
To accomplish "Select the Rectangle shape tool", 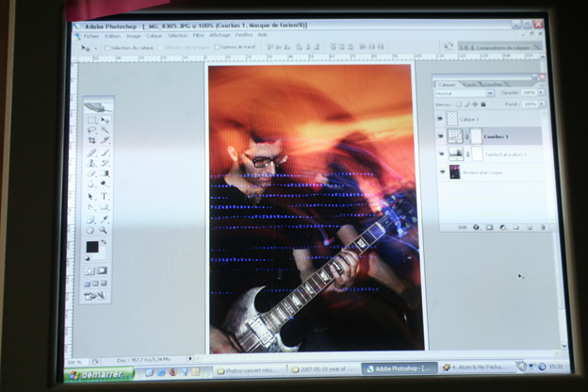I will coord(105,206).
